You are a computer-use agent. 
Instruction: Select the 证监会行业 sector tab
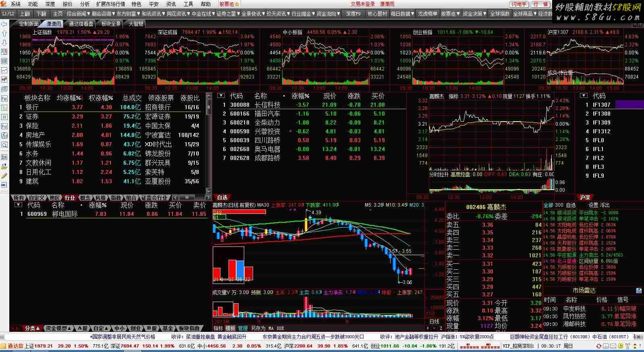pos(154,198)
